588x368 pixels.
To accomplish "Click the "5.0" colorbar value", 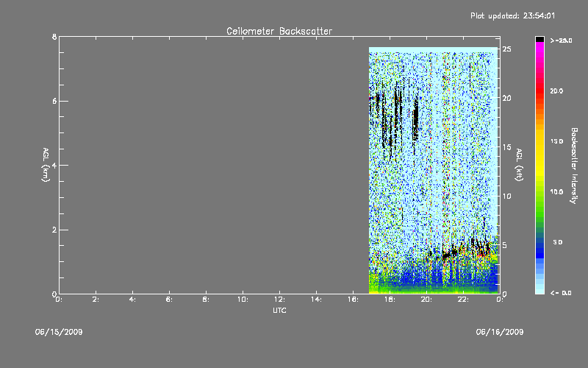I will click(x=558, y=242).
